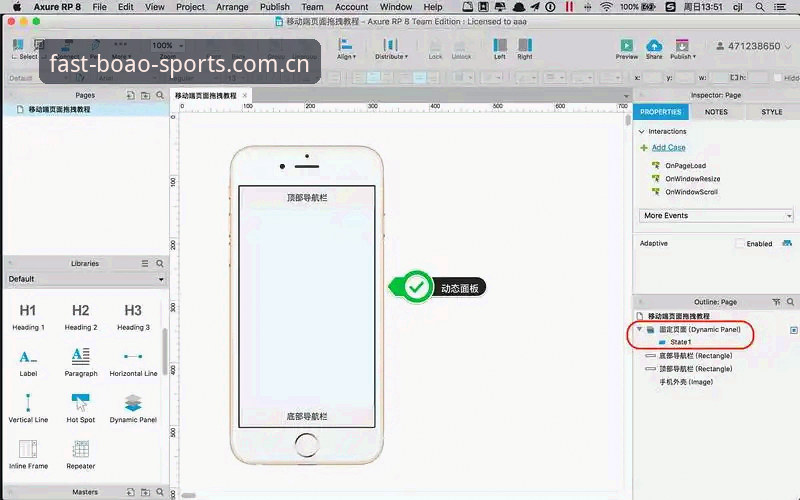Open the Distribute toolbar tool

pos(391,48)
